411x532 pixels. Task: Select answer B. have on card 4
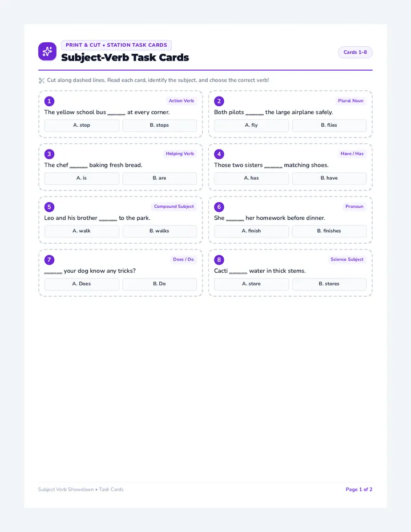point(329,178)
